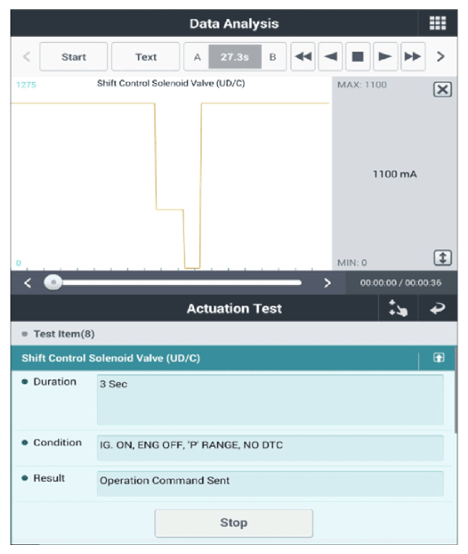Viewport: 468px width, 554px height.
Task: Click the step backward playback arrow
Action: pos(331,57)
